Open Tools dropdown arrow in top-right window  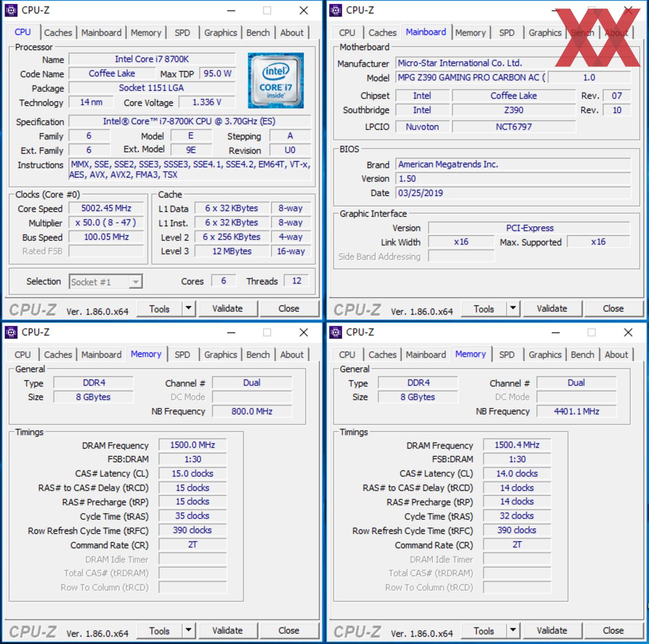[513, 309]
